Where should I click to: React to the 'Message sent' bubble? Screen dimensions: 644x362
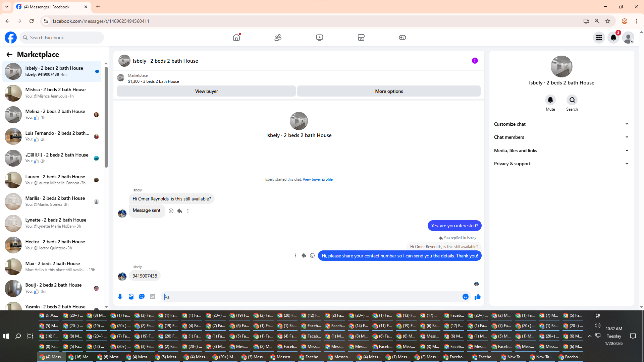pos(171,211)
